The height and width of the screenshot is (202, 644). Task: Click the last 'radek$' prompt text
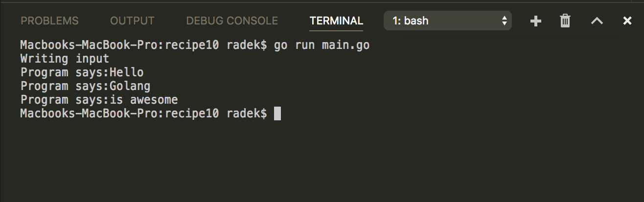[247, 114]
